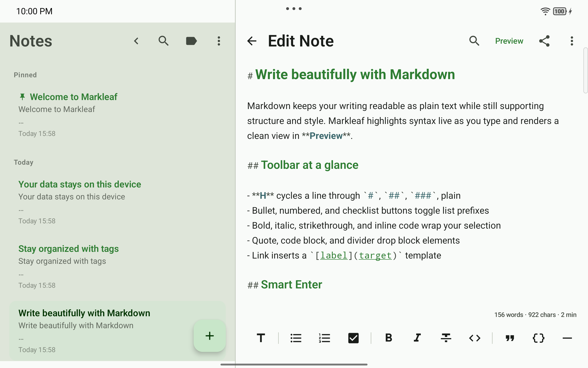Open the Notes panel overflow menu

point(219,41)
